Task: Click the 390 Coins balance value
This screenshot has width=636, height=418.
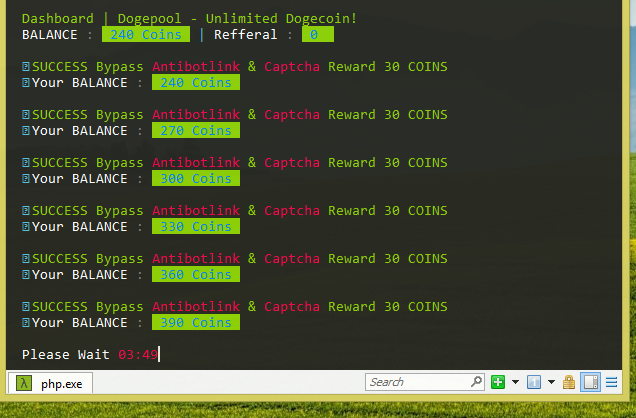Action: pyautogui.click(x=196, y=322)
